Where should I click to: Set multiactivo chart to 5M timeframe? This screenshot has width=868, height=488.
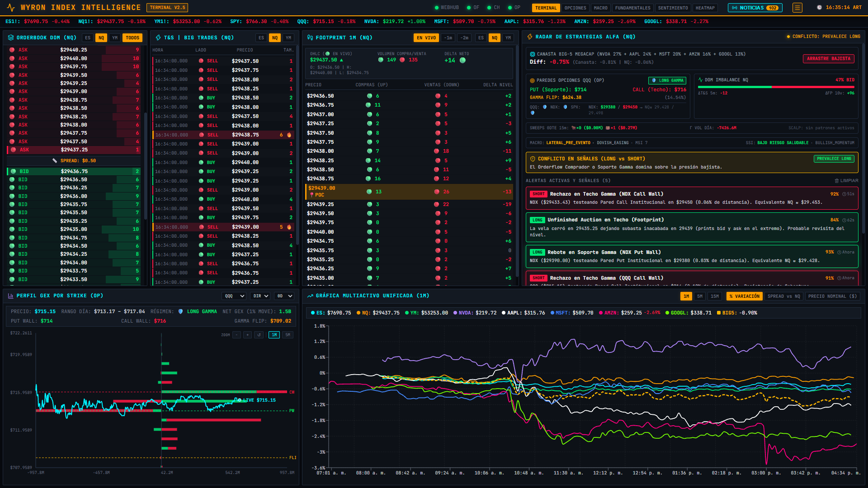pos(700,296)
